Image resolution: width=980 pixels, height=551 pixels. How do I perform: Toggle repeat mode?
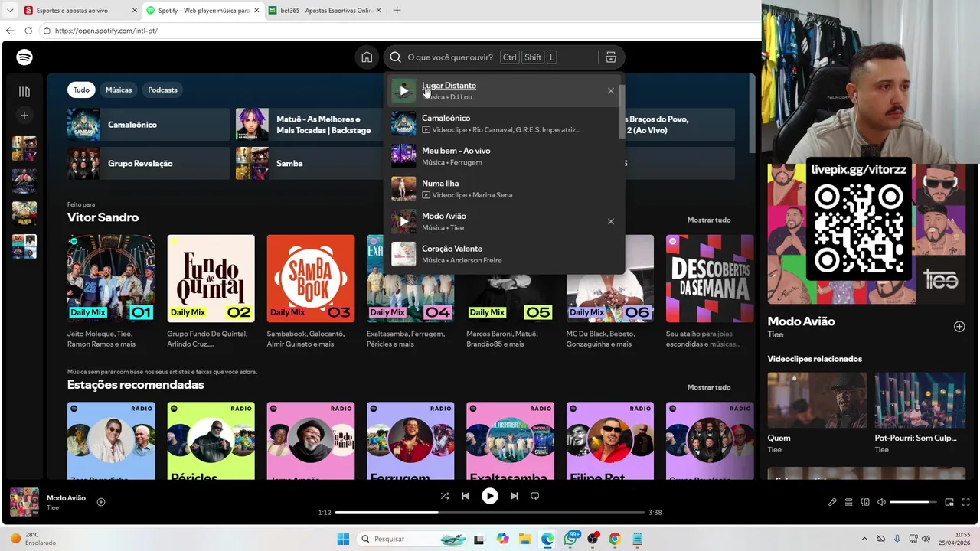click(x=535, y=496)
